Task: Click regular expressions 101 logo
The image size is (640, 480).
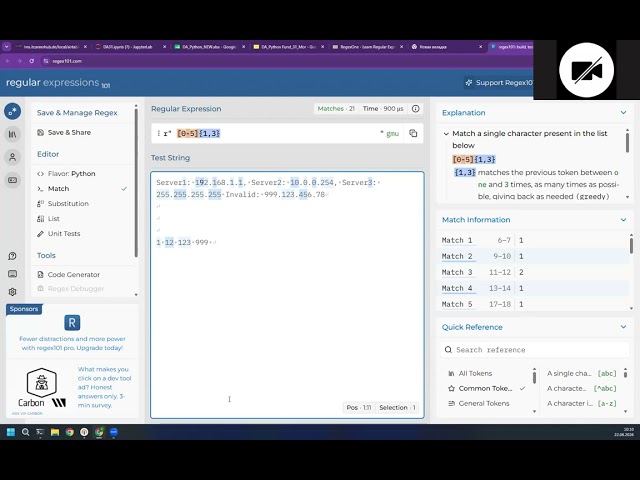Action: click(58, 83)
